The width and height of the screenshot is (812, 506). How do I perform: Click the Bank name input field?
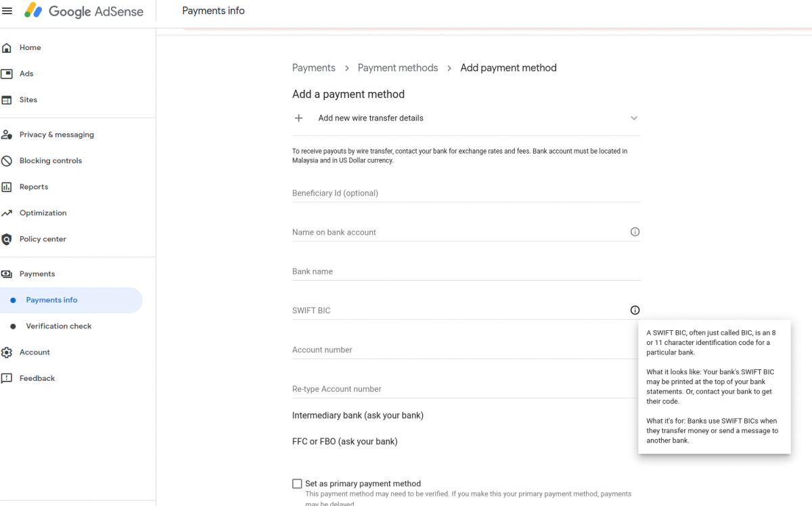click(466, 271)
